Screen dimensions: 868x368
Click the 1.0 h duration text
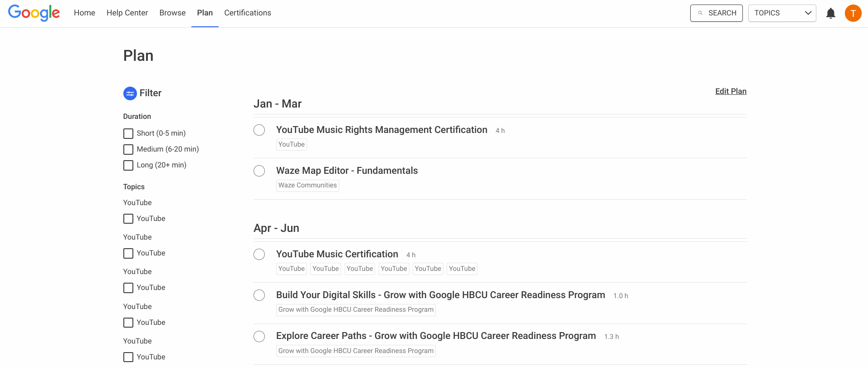tap(620, 296)
